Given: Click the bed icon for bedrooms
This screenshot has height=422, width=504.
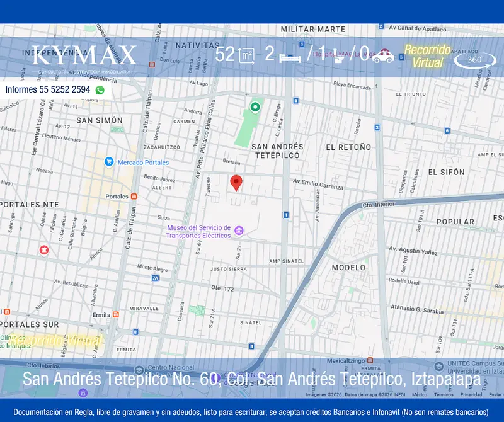Looking at the screenshot, I should pyautogui.click(x=290, y=58).
